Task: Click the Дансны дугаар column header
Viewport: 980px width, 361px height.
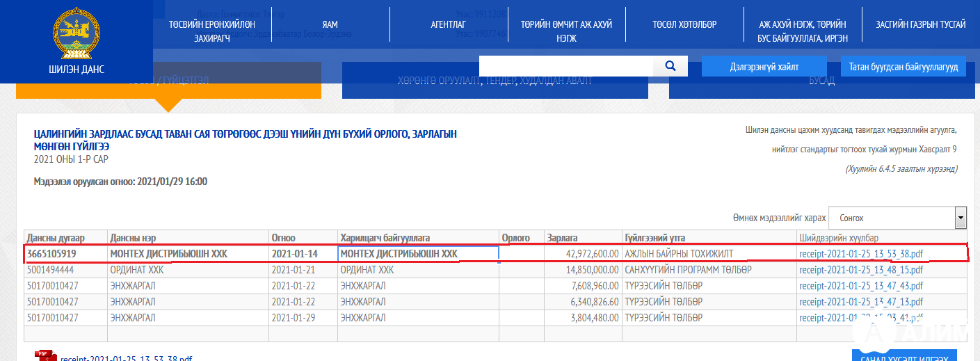Action: click(x=66, y=238)
